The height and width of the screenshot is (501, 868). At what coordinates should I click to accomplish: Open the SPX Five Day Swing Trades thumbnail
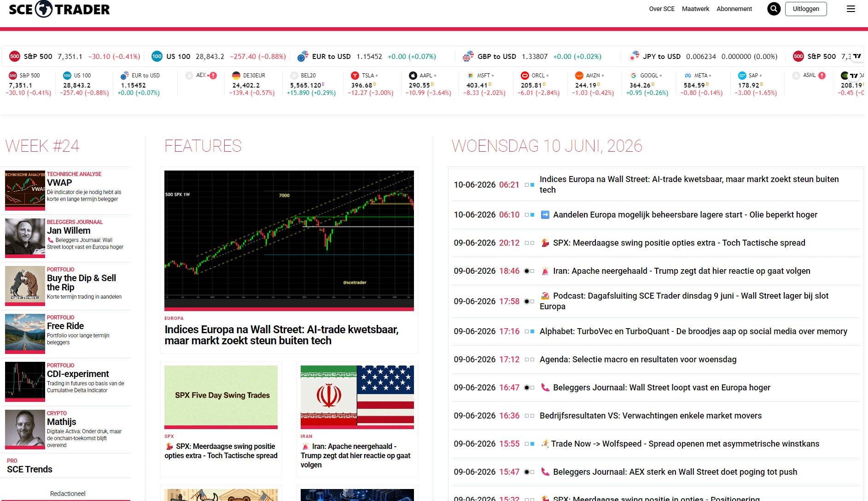(221, 397)
